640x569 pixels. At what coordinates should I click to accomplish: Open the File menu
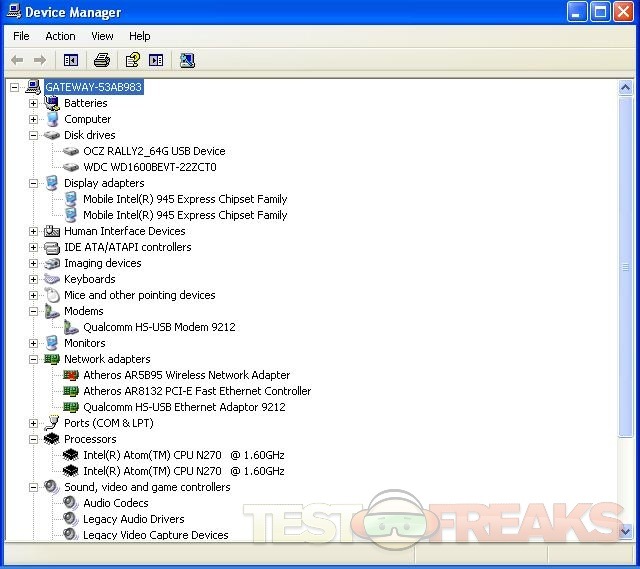(21, 36)
